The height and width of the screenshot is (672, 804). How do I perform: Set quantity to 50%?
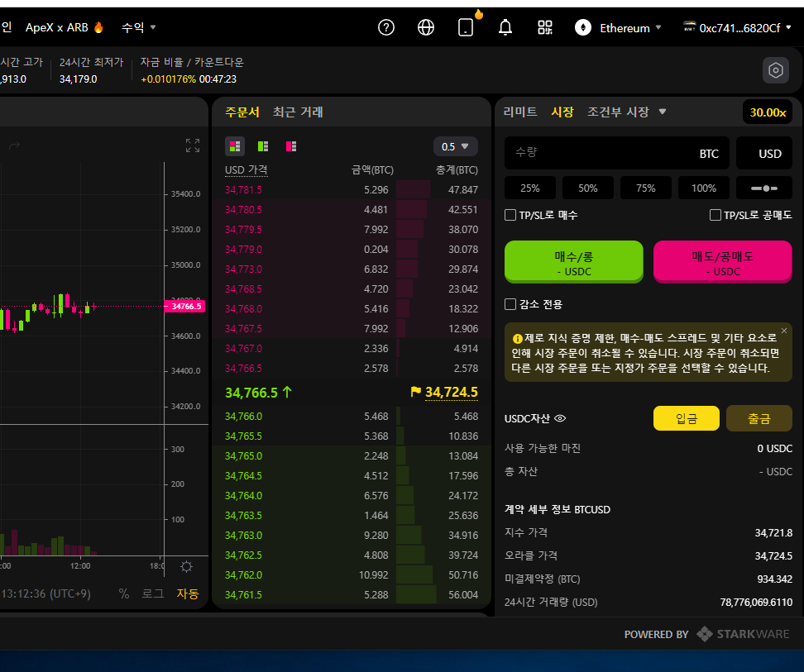click(x=587, y=188)
